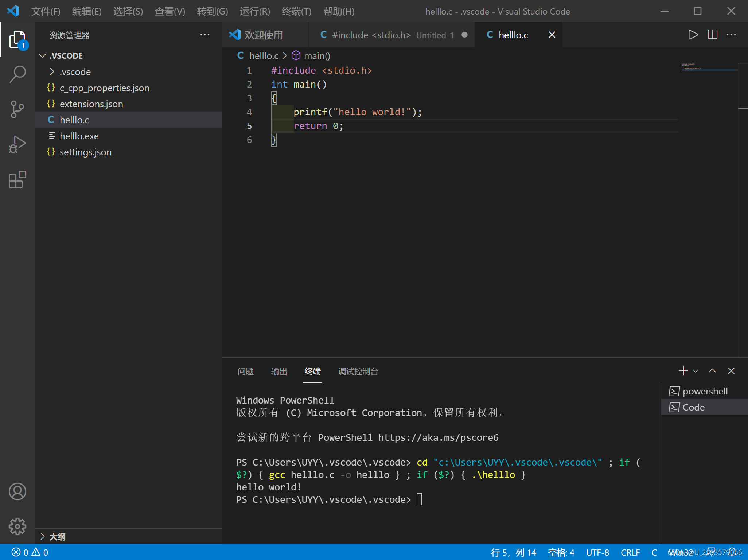This screenshot has height=560, width=748.
Task: Place cursor on #include <stdio.h> line
Action: [321, 70]
